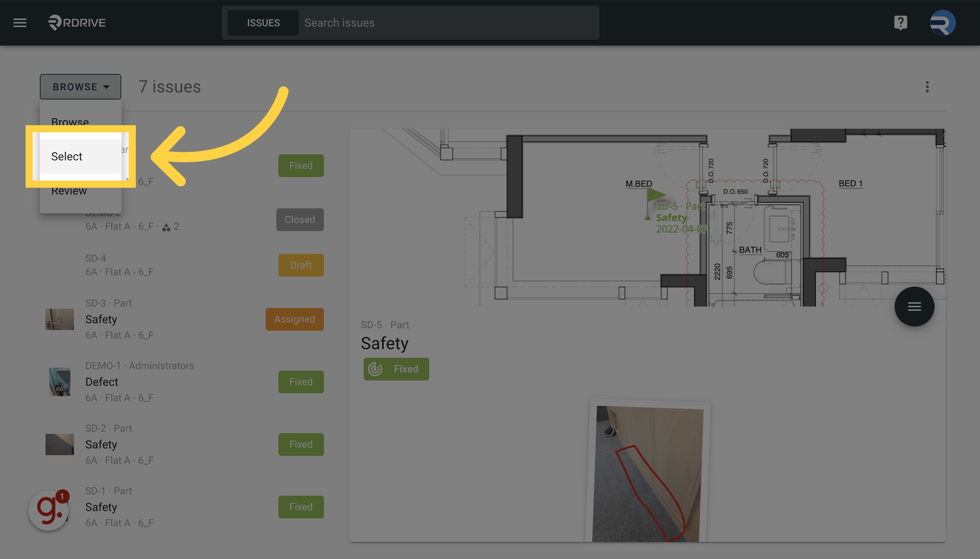The width and height of the screenshot is (980, 559).
Task: Click the SD-5 · Part label in detail pane
Action: click(385, 325)
